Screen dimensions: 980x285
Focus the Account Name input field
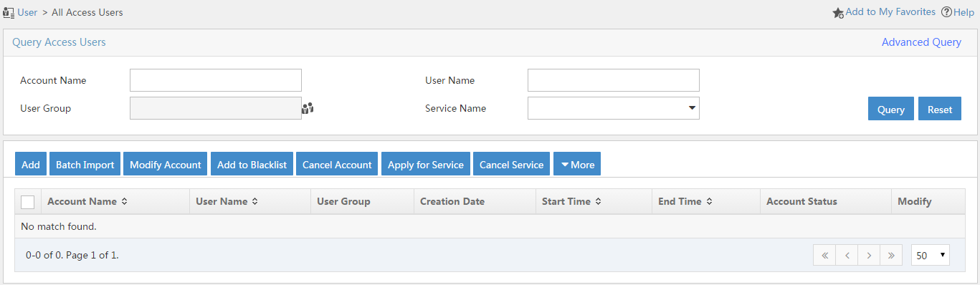tap(216, 80)
